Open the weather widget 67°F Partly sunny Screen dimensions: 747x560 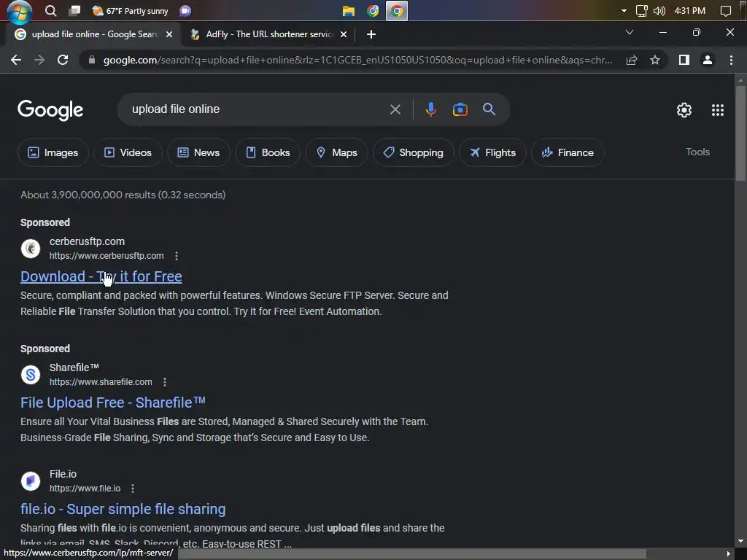[x=130, y=10]
